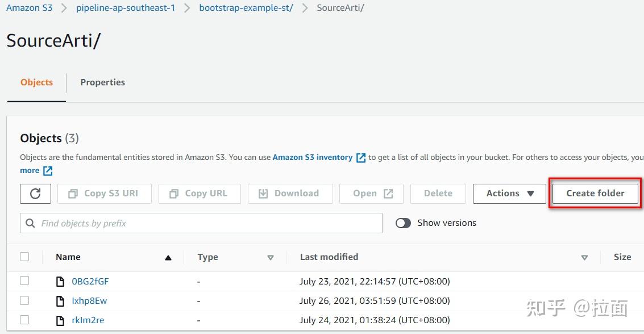
Task: Open the Type column filter dropdown
Action: coord(271,257)
